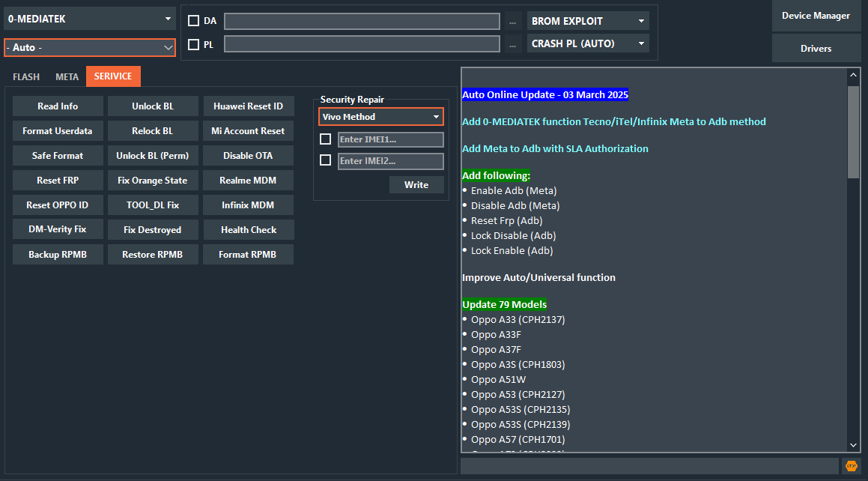Tick the IMEI2 checkbox

(x=326, y=160)
